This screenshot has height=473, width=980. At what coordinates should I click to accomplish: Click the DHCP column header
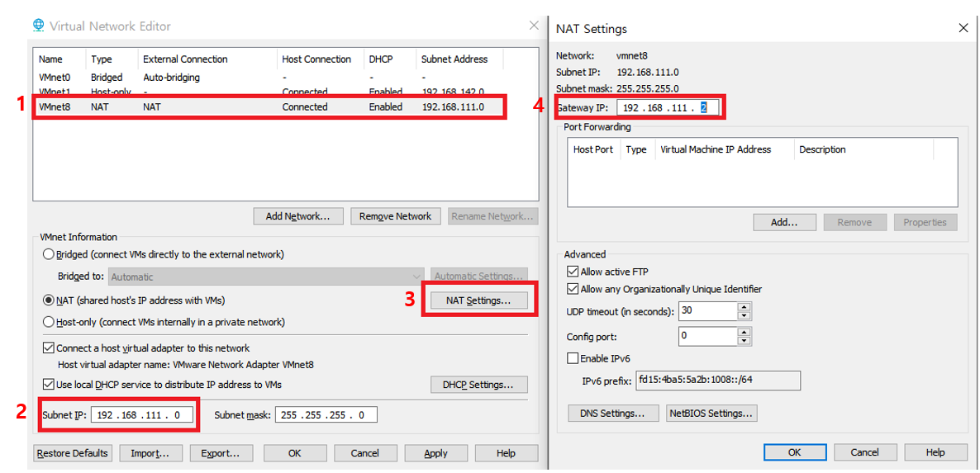[389, 59]
